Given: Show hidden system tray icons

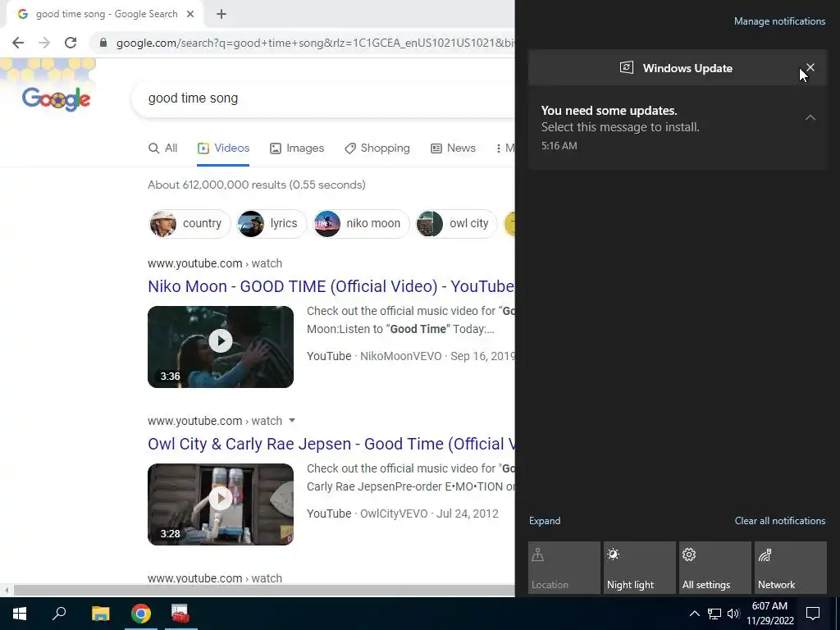Looking at the screenshot, I should [694, 614].
